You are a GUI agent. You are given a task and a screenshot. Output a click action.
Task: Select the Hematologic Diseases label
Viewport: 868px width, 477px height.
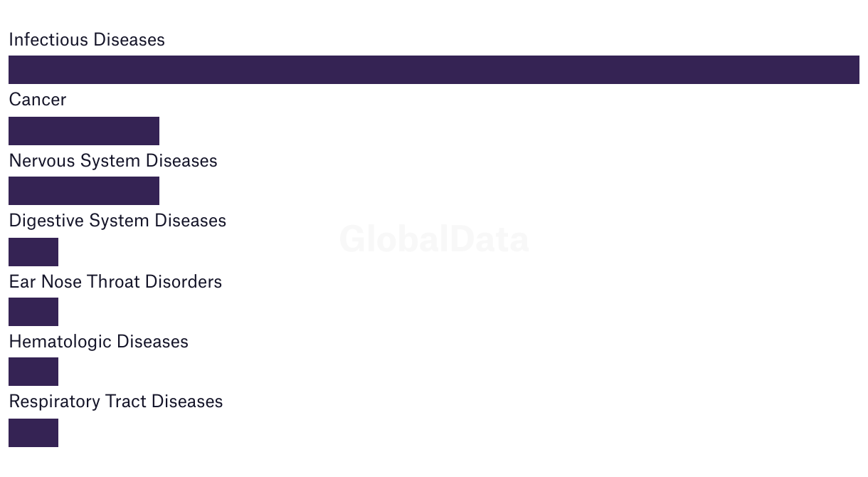98,342
